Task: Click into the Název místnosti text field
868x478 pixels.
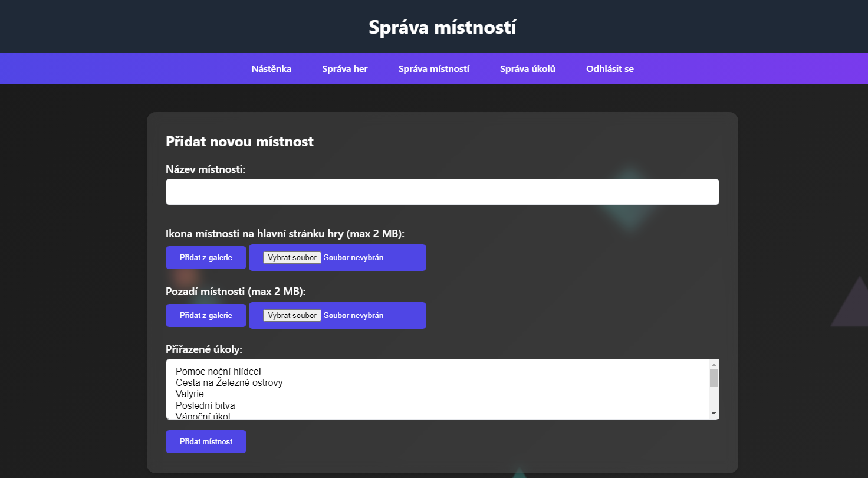Action: [442, 191]
